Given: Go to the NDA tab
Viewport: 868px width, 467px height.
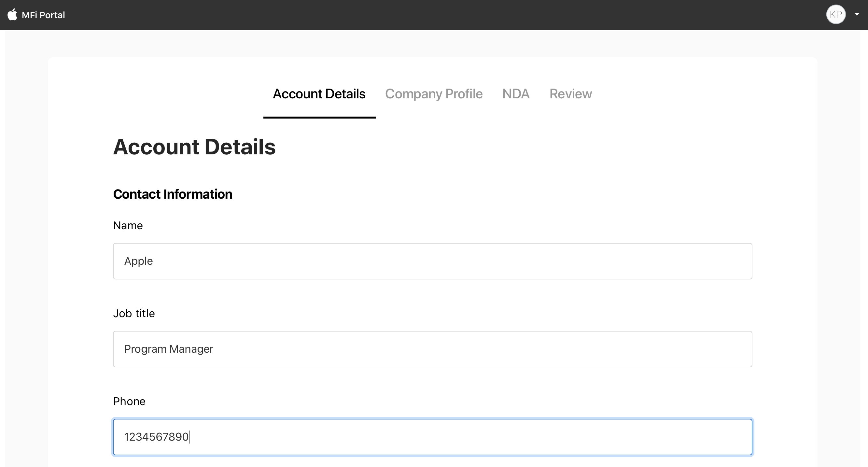Looking at the screenshot, I should pyautogui.click(x=515, y=94).
